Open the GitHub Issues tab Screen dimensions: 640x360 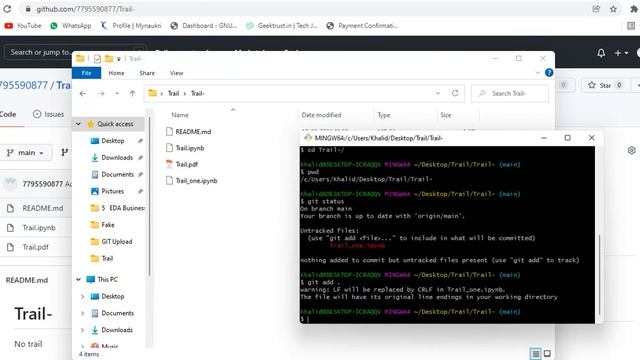tap(49, 114)
